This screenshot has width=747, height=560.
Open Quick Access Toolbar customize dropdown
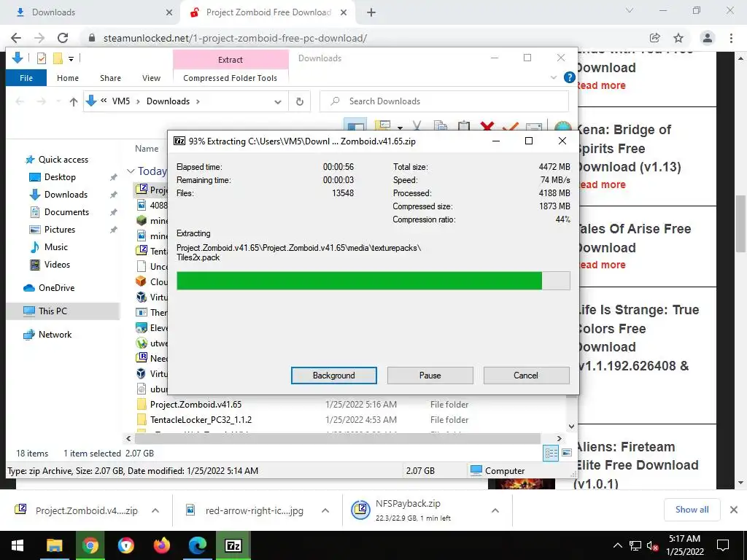point(71,59)
